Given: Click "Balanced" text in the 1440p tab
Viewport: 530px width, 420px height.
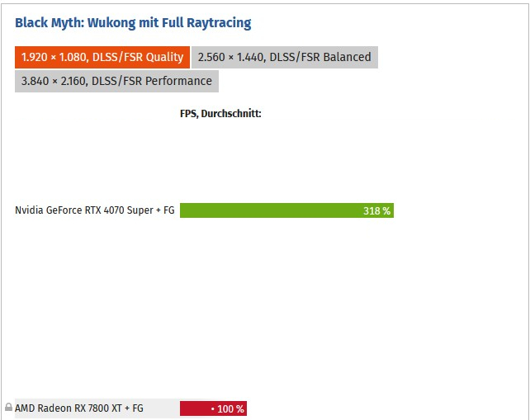Looking at the screenshot, I should pos(347,57).
